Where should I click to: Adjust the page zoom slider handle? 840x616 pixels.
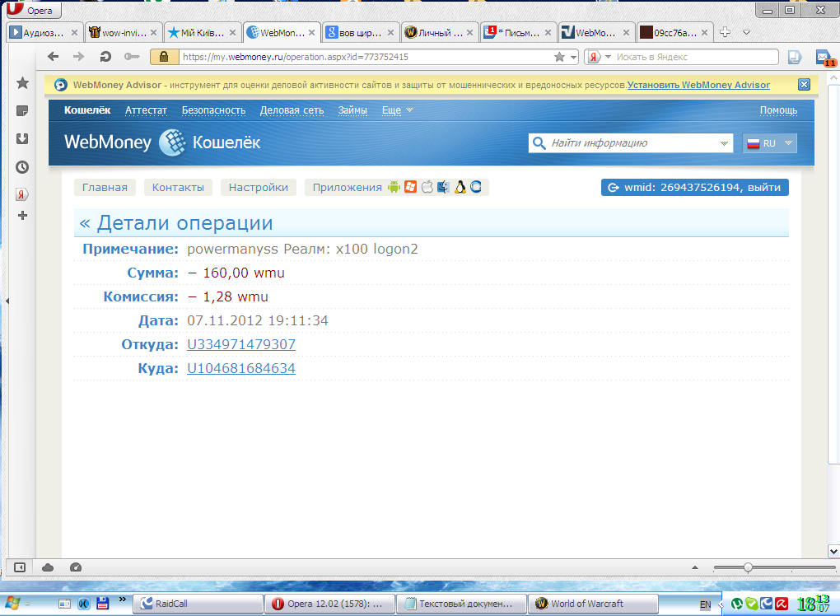click(x=748, y=567)
